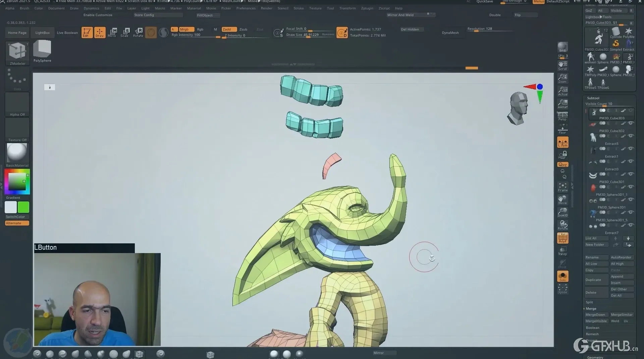Open the Zplugin menu

point(367,8)
